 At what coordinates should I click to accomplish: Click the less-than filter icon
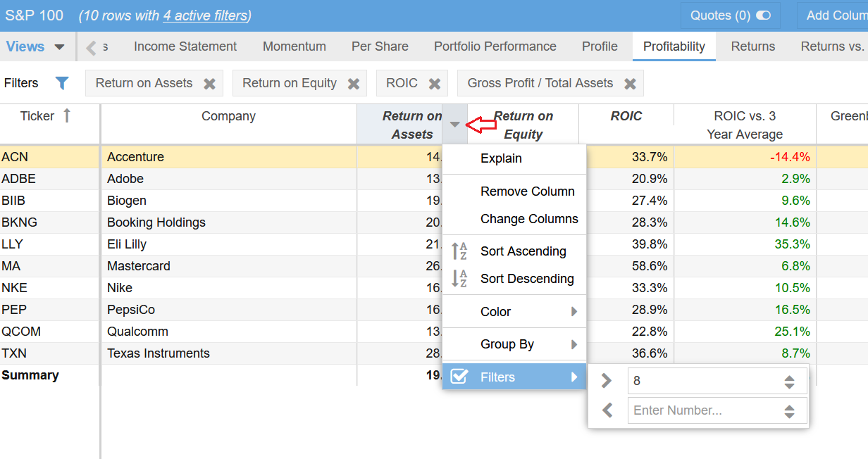607,410
